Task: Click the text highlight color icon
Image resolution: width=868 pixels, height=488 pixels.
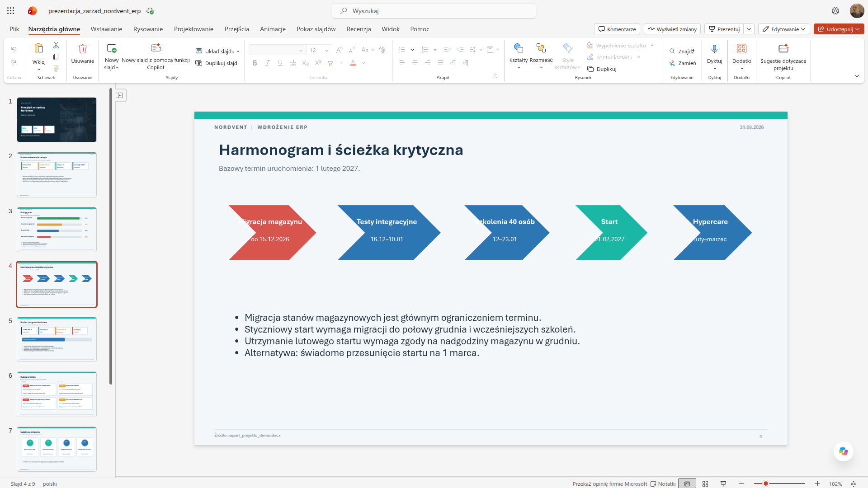Action: 330,63
